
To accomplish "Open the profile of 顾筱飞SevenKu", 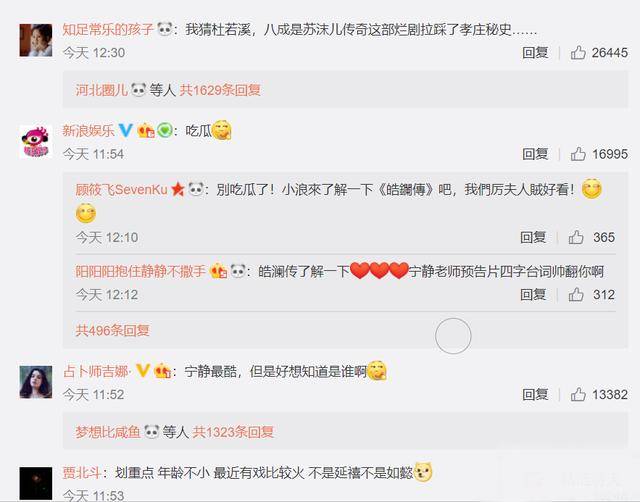I will click(x=122, y=189).
